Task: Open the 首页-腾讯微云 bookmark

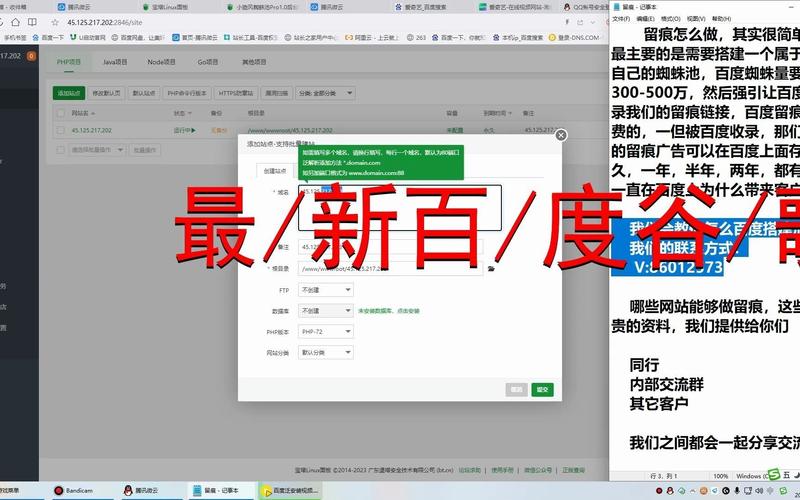Action: coord(195,37)
